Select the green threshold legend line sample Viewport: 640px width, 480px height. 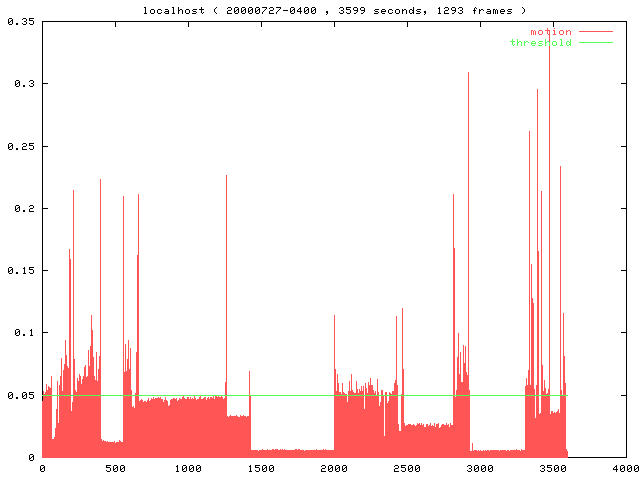[595, 43]
